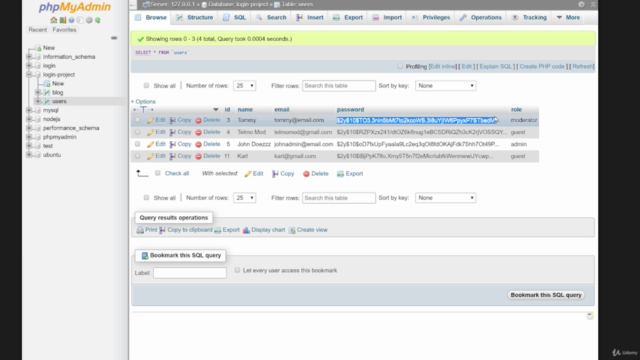
Task: Click the Copy icon for John Doezzz
Action: 173,144
